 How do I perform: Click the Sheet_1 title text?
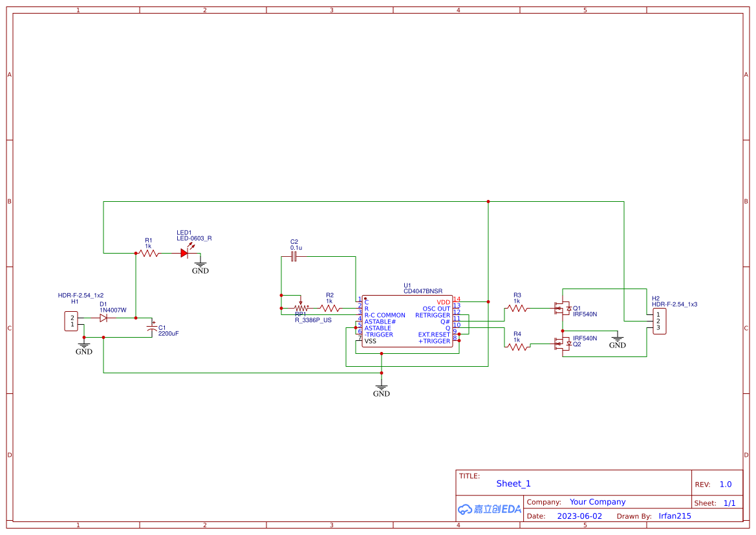click(513, 483)
